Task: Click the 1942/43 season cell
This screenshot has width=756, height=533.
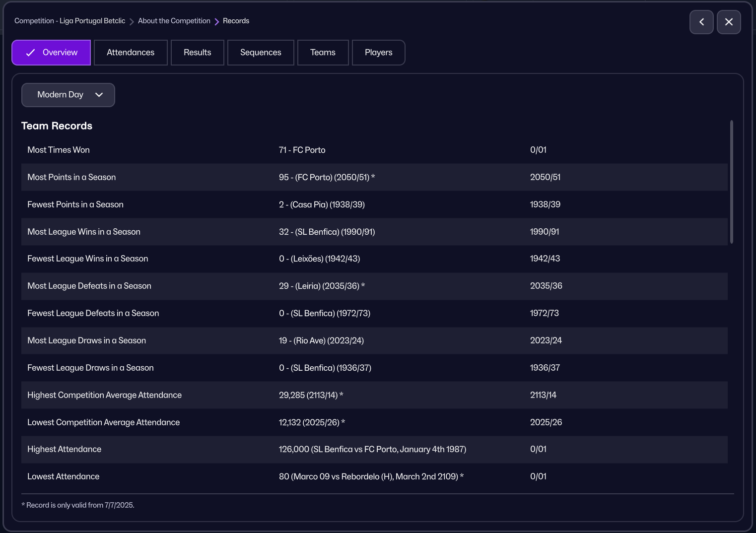Action: pyautogui.click(x=545, y=259)
